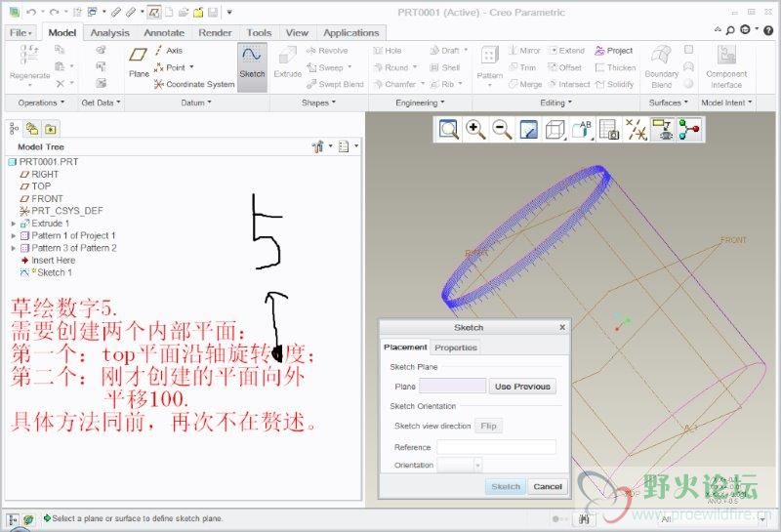Open model tree settings dropdown

(x=322, y=146)
